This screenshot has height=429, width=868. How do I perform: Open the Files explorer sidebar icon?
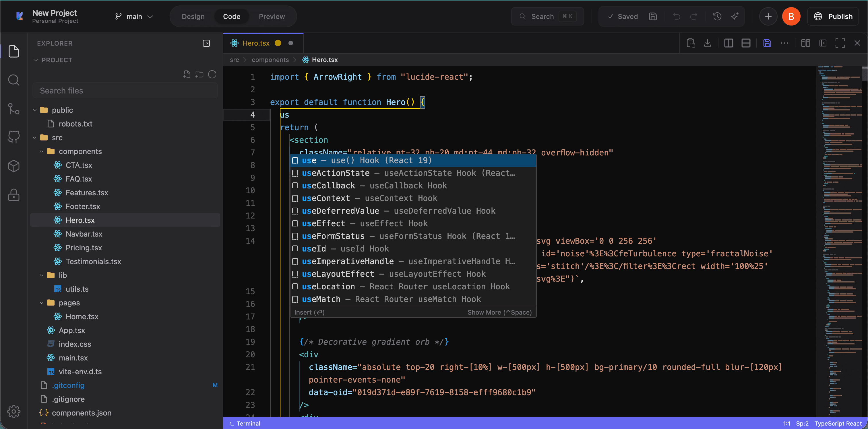[x=13, y=51]
